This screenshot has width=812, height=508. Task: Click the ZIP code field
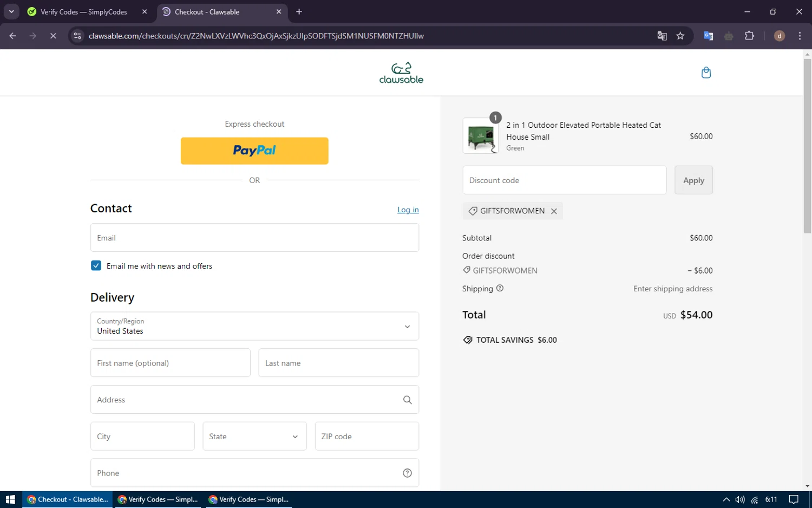(366, 436)
